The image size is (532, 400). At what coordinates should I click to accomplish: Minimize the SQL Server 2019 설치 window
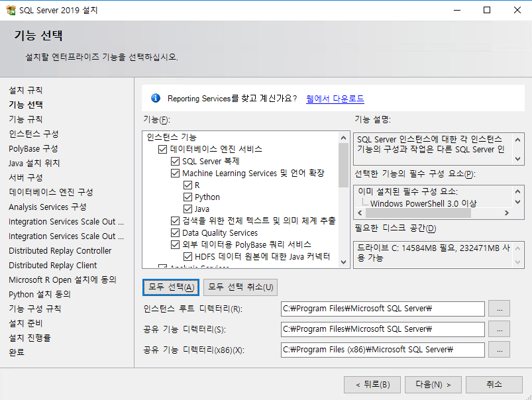tap(457, 10)
